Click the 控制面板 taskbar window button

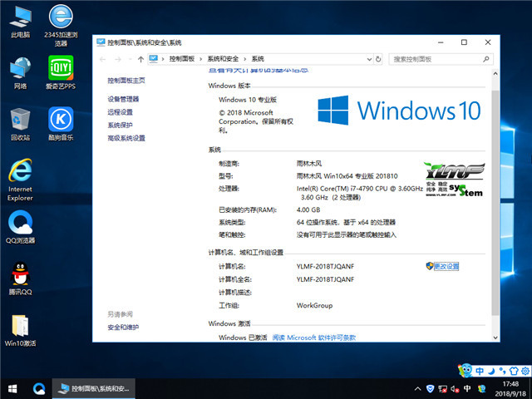94,388
